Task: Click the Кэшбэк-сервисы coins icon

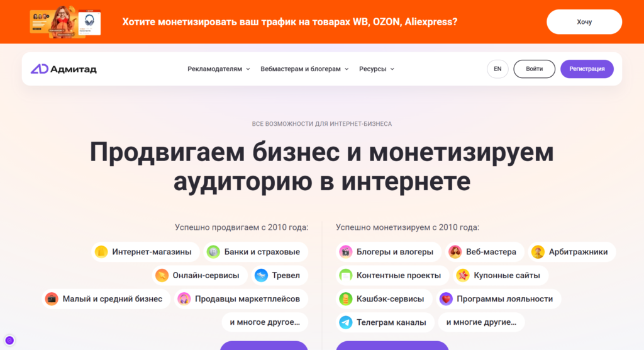Action: tap(346, 298)
